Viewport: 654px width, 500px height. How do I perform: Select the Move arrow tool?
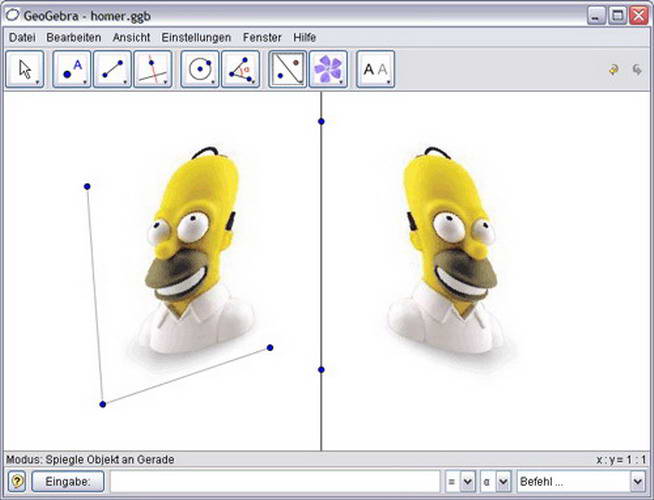coord(25,69)
